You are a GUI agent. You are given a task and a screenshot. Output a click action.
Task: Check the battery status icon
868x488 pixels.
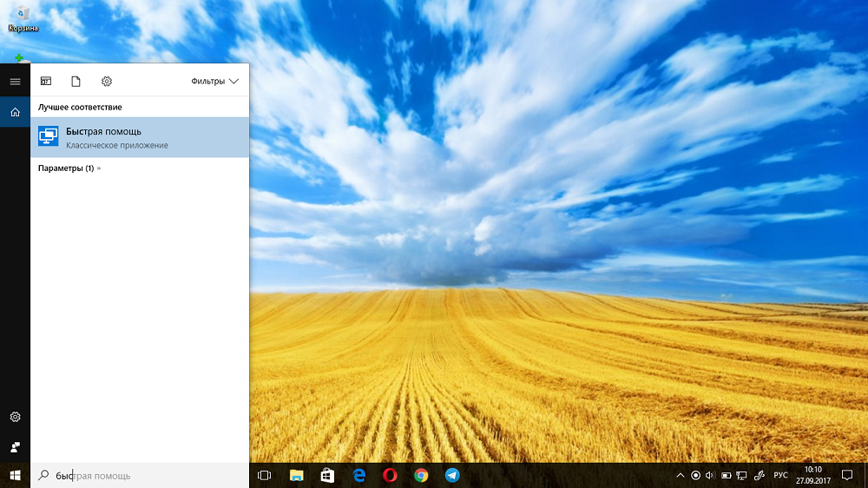click(x=727, y=475)
